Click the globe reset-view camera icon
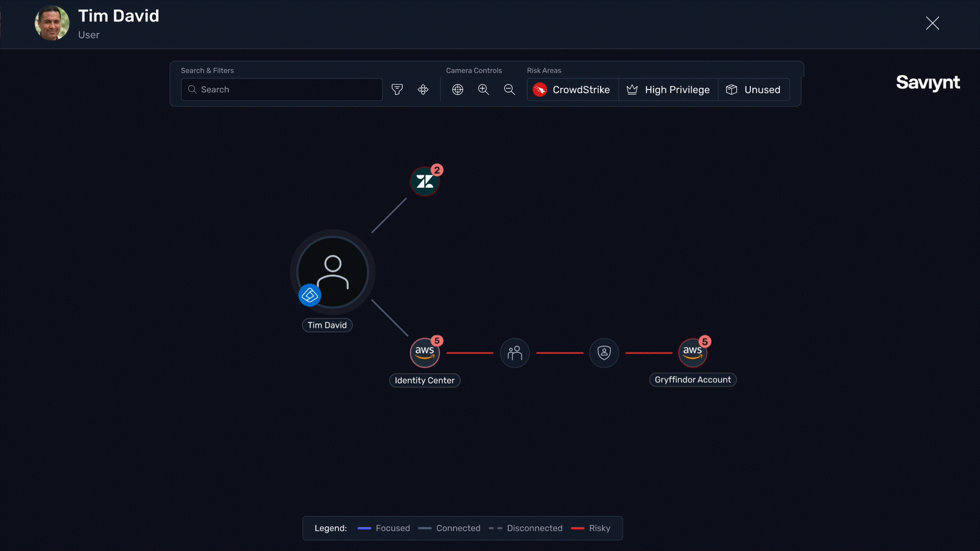The width and height of the screenshot is (980, 551). 457,90
